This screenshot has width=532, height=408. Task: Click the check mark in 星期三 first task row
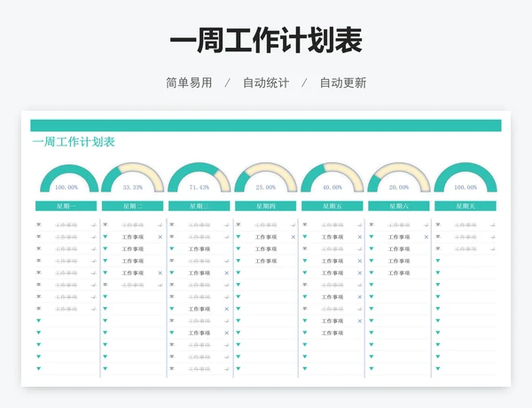[227, 225]
